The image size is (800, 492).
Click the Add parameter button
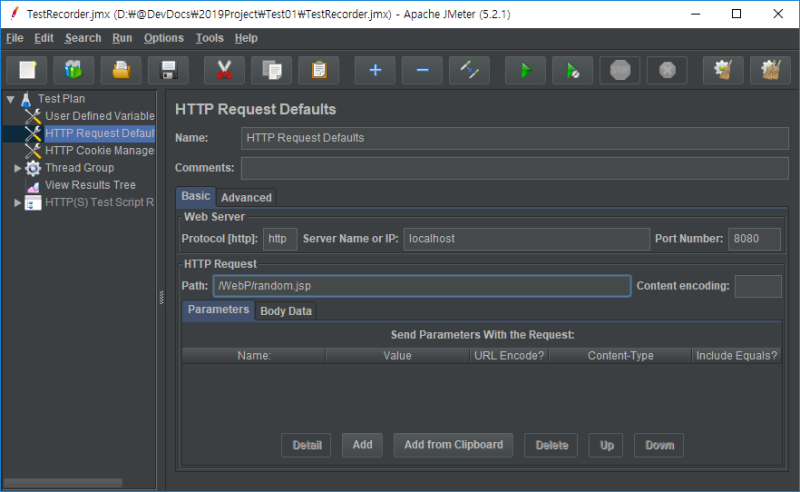(362, 445)
